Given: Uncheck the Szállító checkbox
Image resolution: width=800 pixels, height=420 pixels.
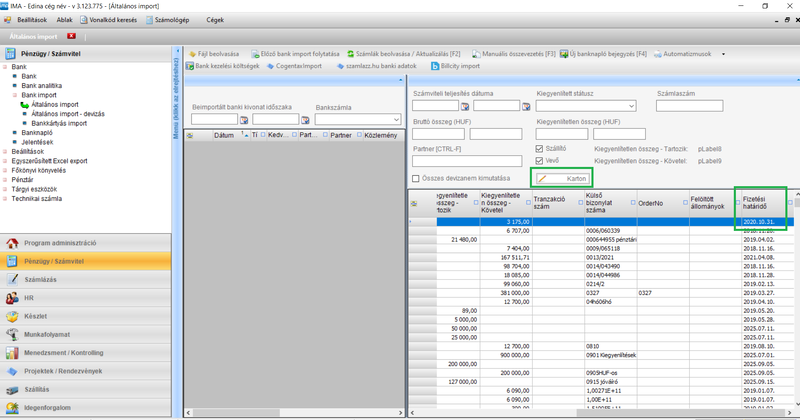Looking at the screenshot, I should coord(541,149).
